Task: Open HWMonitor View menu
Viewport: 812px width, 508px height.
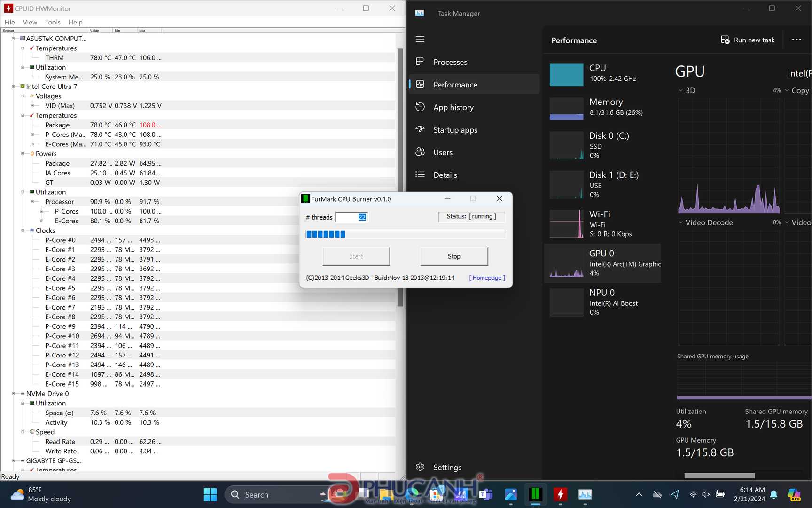Action: 30,22
